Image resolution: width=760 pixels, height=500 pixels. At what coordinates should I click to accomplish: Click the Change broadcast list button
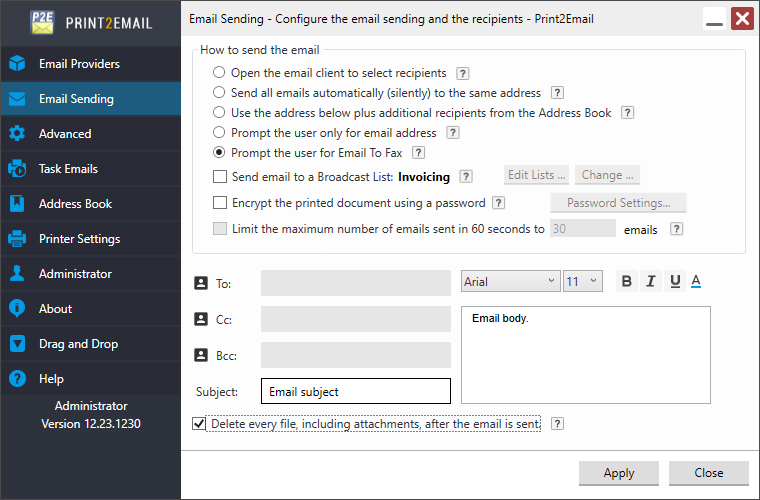click(607, 175)
